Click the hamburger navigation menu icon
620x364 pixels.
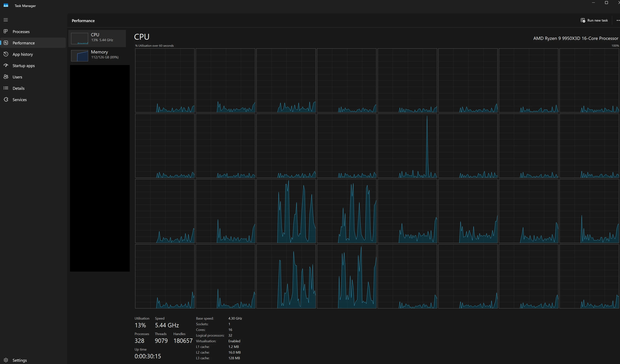pos(6,20)
